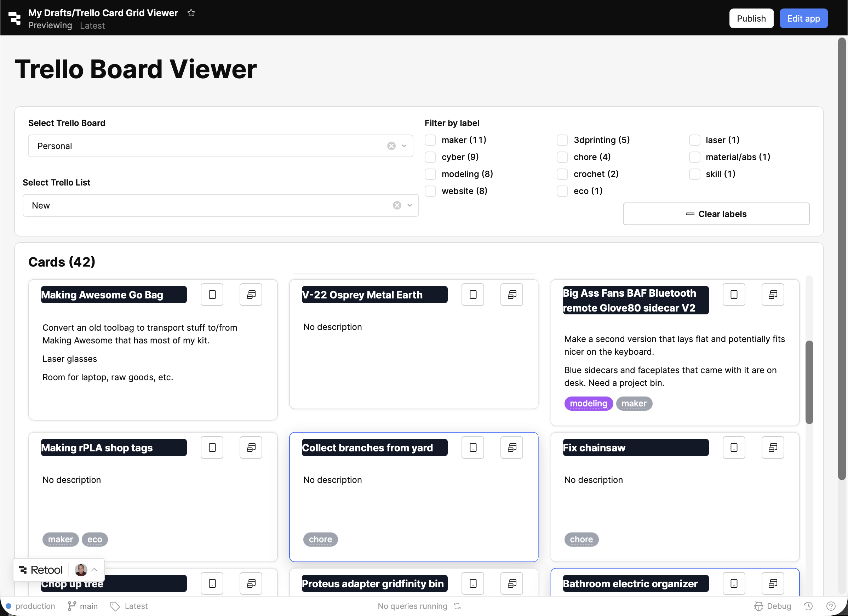Check the modeling (8) label filter
The height and width of the screenshot is (616, 848).
(x=430, y=174)
